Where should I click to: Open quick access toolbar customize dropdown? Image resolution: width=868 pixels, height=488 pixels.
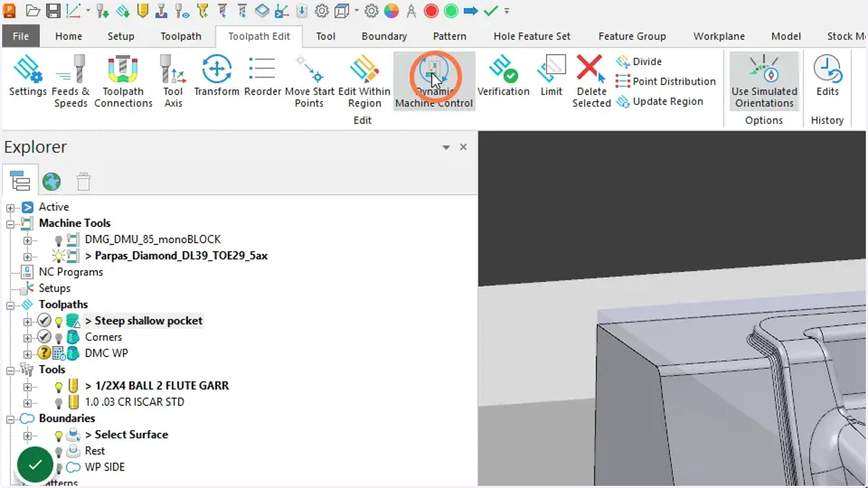[507, 12]
